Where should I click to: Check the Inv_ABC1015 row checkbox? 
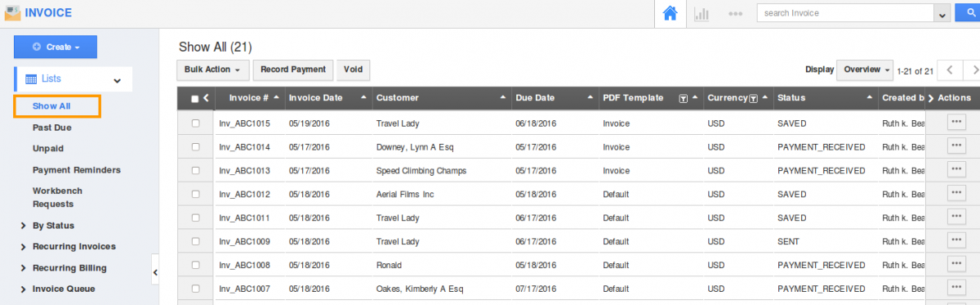tap(195, 123)
